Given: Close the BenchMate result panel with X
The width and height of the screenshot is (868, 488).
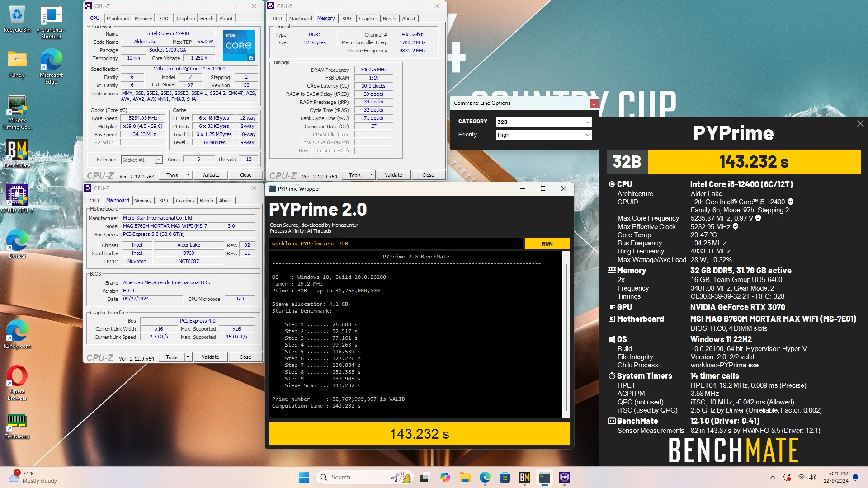Looking at the screenshot, I should tap(860, 123).
